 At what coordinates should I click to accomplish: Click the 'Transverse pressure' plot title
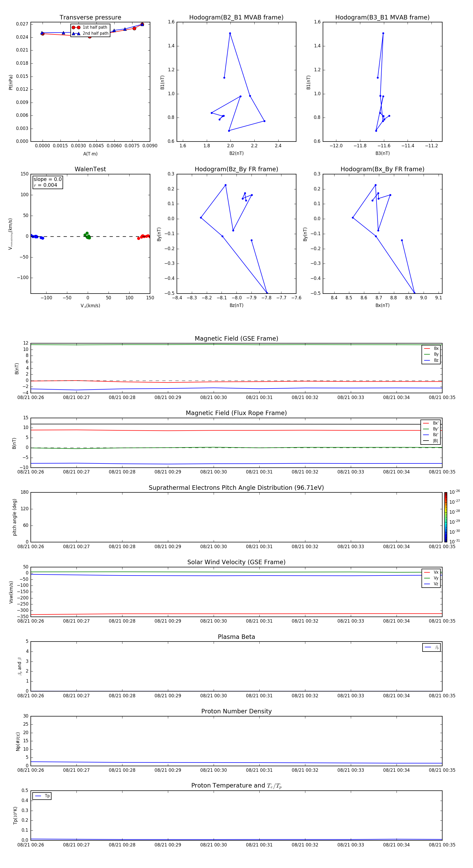pos(90,18)
